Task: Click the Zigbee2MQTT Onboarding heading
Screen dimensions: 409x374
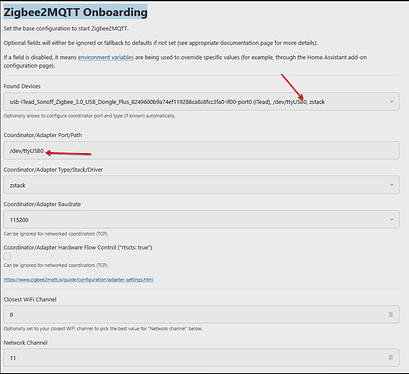Action: pyautogui.click(x=75, y=12)
